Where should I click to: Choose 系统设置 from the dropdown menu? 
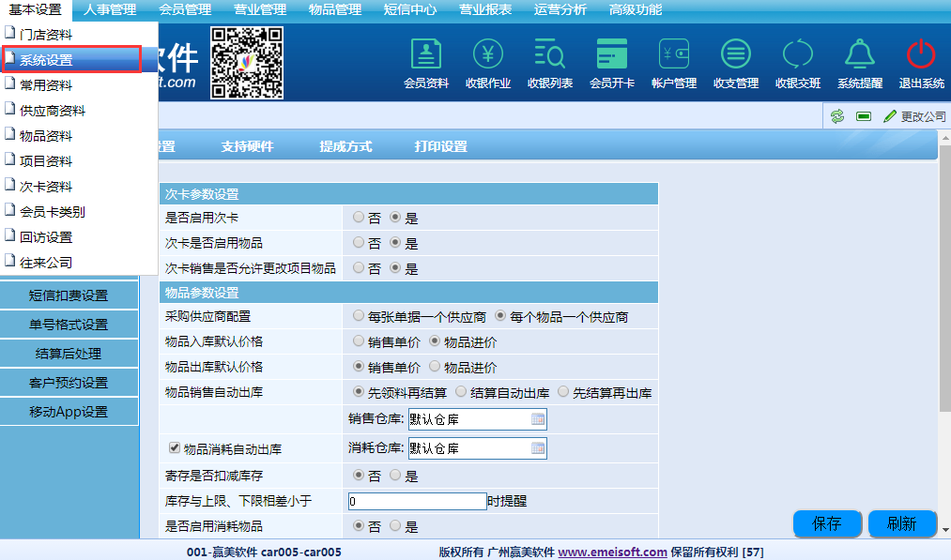point(72,60)
